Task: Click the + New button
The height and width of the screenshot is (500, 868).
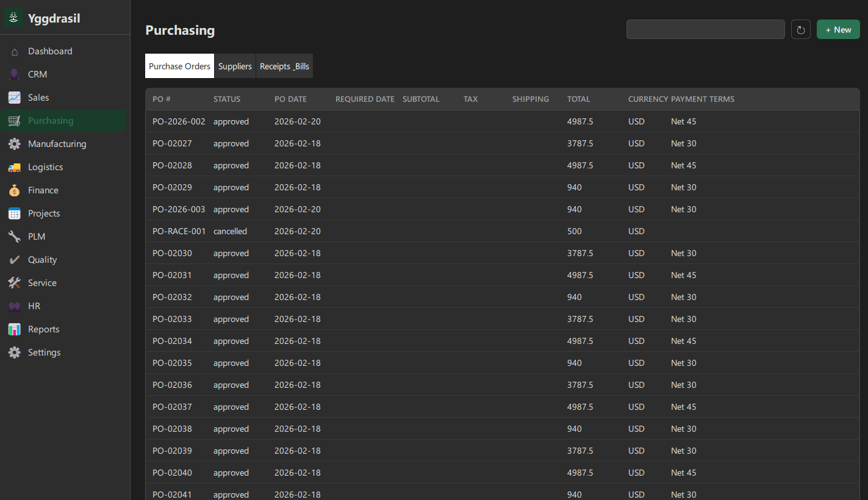Action: coord(838,29)
